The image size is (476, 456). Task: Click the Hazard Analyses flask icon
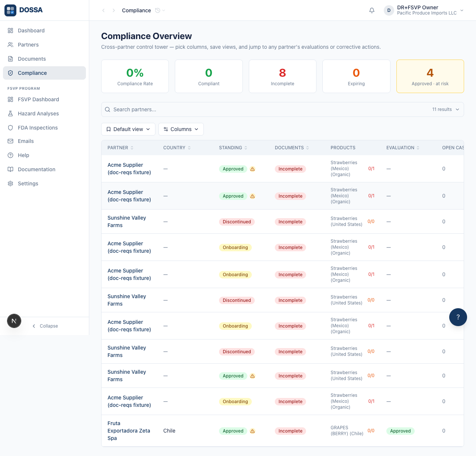(10, 114)
